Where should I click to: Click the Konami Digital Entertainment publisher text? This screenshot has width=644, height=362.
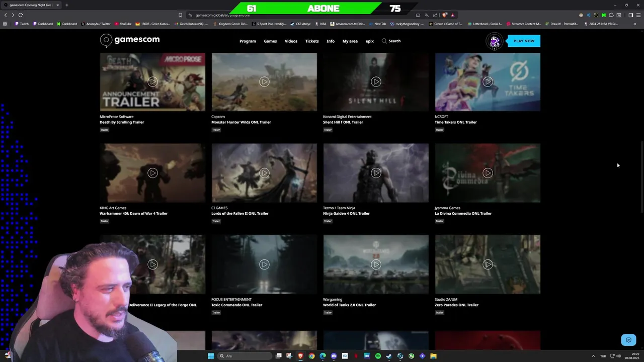click(347, 117)
